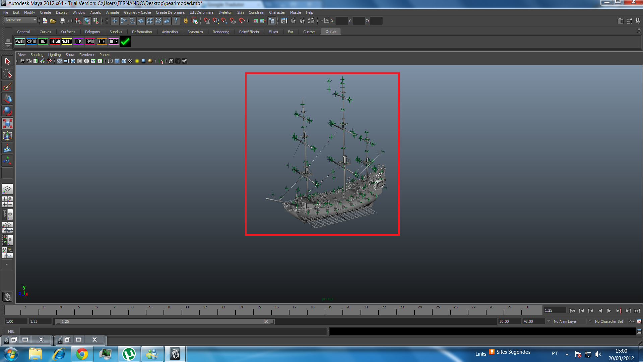Toggle wireframe shading cube icon
The image size is (644, 362).
pyautogui.click(x=110, y=61)
